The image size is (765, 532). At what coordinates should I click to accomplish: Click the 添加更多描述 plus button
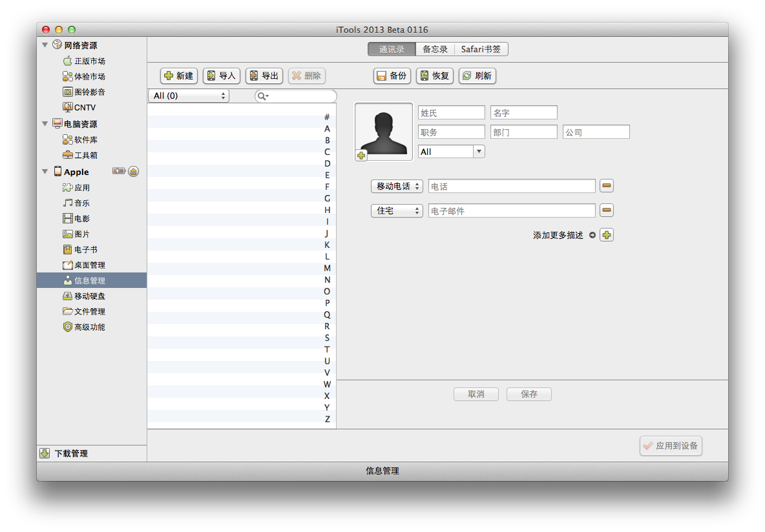click(x=607, y=235)
